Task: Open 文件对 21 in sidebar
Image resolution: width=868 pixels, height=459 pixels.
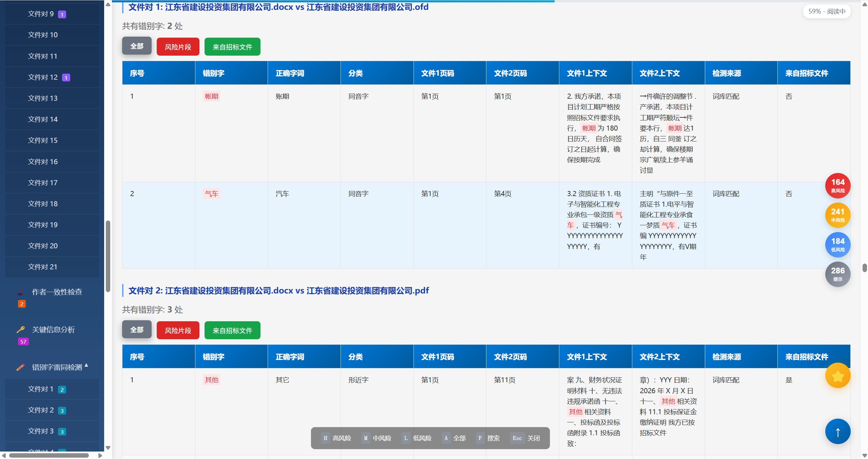Action: pos(52,267)
